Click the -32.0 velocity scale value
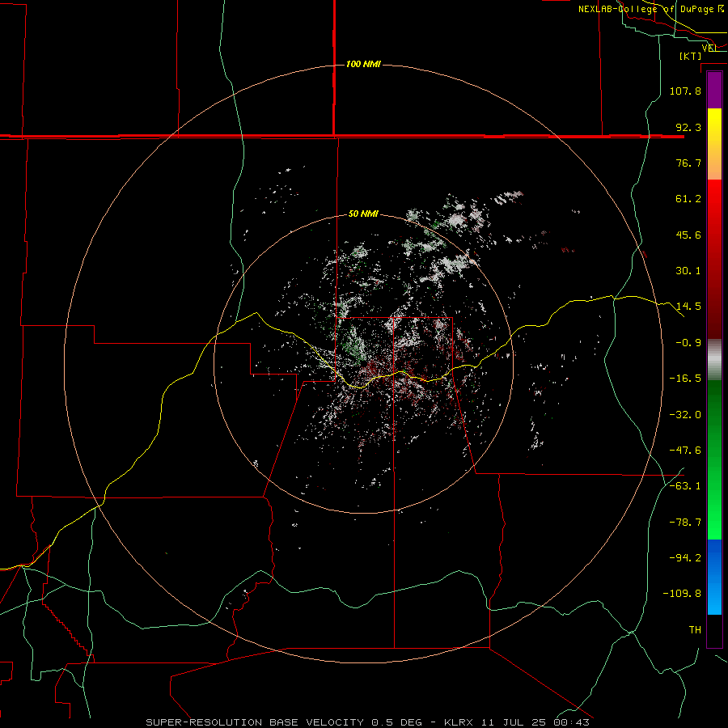The height and width of the screenshot is (728, 728). pos(685,415)
